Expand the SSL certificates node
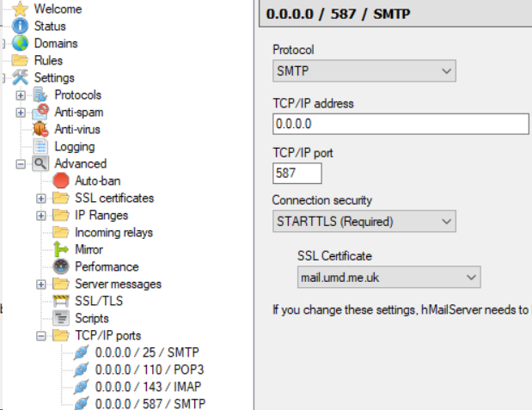Screen dimensions: 532x410 tap(41, 199)
